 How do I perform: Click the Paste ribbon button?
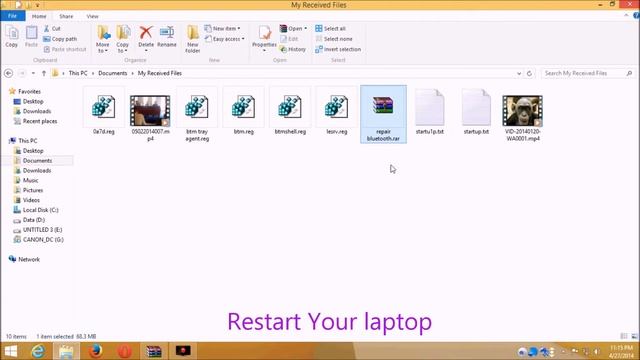pos(31,37)
